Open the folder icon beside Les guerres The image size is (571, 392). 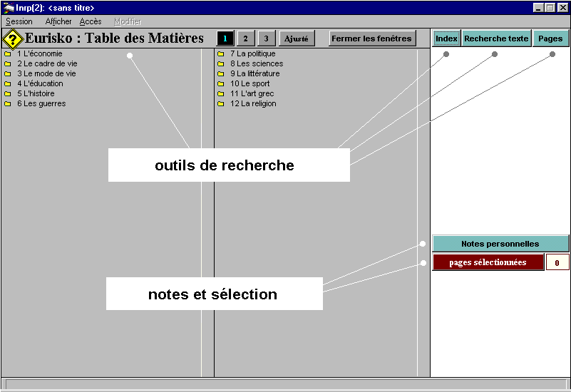pyautogui.click(x=8, y=104)
